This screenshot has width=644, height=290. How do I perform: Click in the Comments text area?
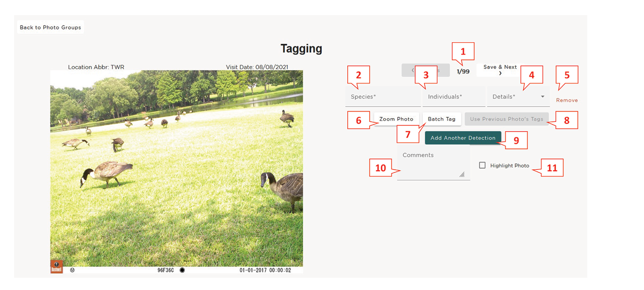433,163
